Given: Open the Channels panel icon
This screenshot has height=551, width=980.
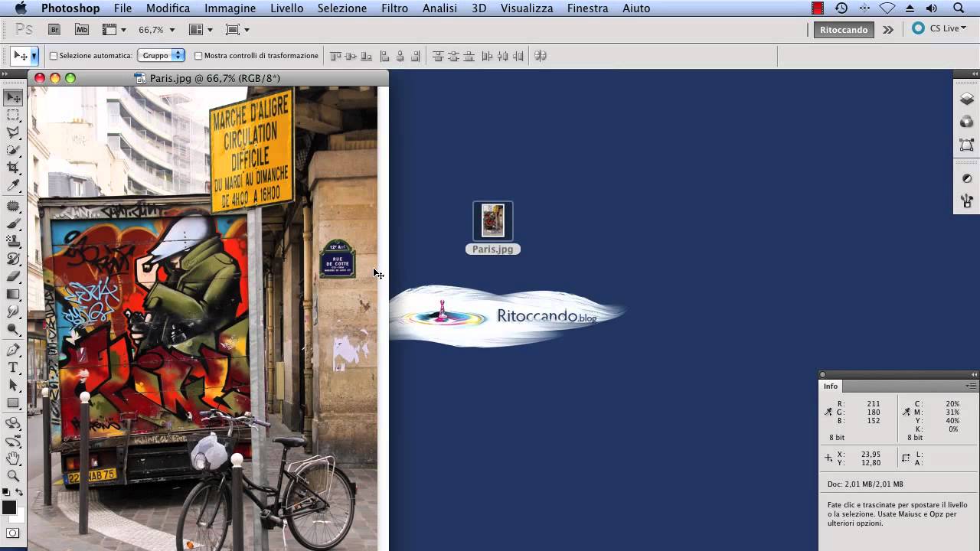Looking at the screenshot, I should (966, 122).
